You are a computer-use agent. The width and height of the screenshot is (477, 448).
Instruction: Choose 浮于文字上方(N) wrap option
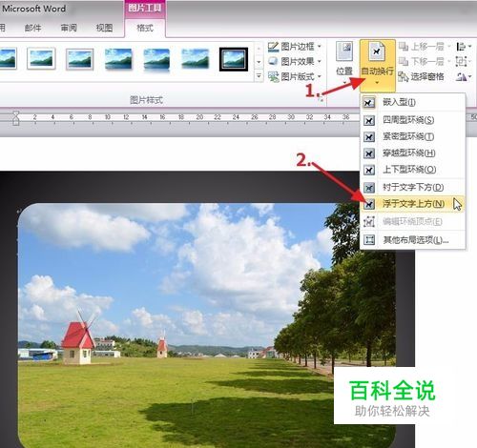pyautogui.click(x=412, y=204)
